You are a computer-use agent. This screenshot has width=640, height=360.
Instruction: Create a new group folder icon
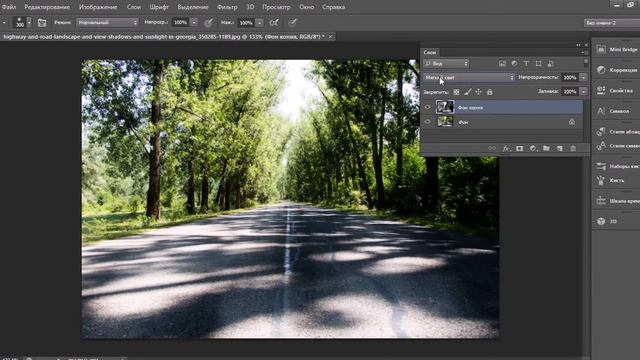(546, 149)
